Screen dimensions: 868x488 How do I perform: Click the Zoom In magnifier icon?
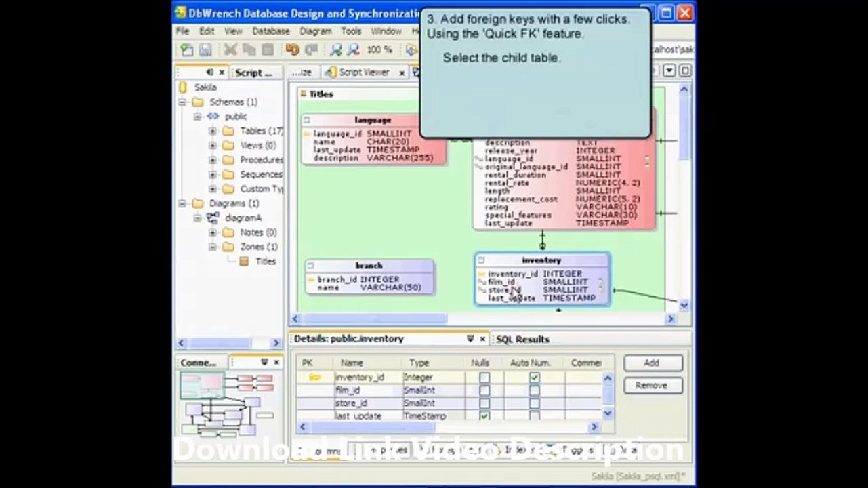pyautogui.click(x=335, y=49)
